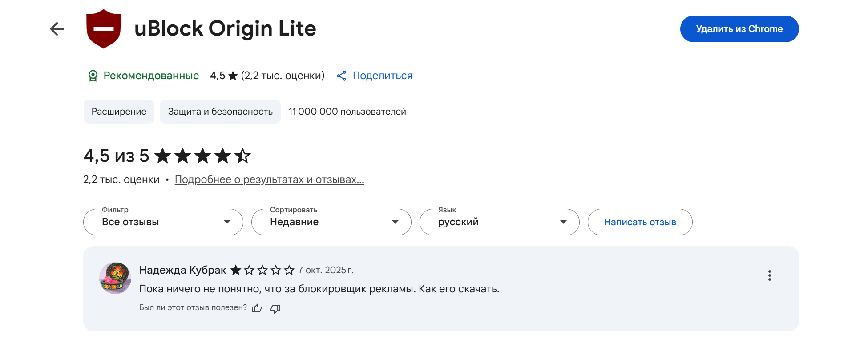The width and height of the screenshot is (868, 339).
Task: Open the three-dot menu on the review
Action: click(769, 275)
